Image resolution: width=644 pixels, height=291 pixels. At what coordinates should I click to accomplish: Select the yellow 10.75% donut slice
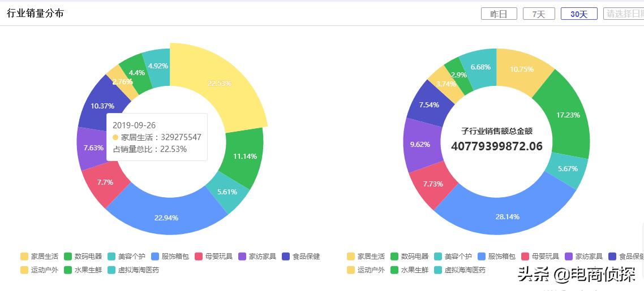(x=521, y=69)
